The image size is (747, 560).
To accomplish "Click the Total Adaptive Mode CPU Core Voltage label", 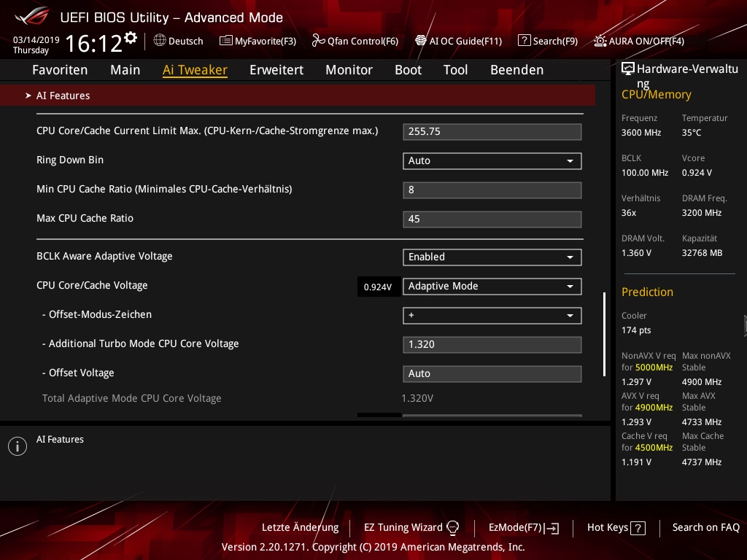I will [131, 398].
